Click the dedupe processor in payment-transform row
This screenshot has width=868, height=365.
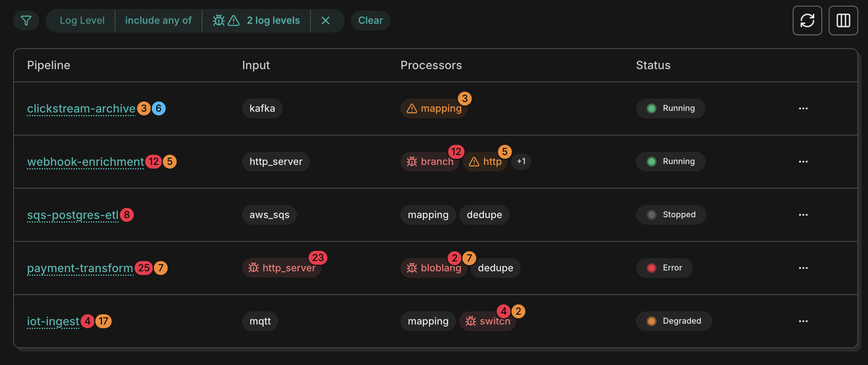click(495, 268)
